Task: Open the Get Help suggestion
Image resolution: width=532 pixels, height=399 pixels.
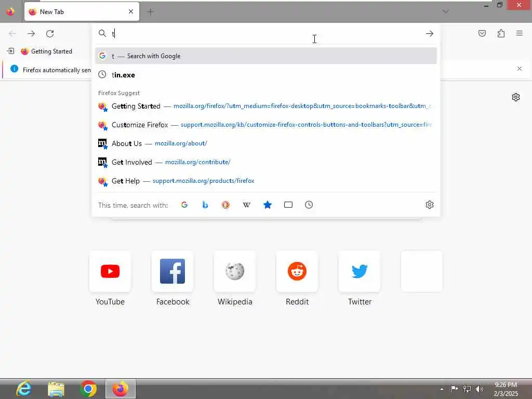Action: coord(266,181)
